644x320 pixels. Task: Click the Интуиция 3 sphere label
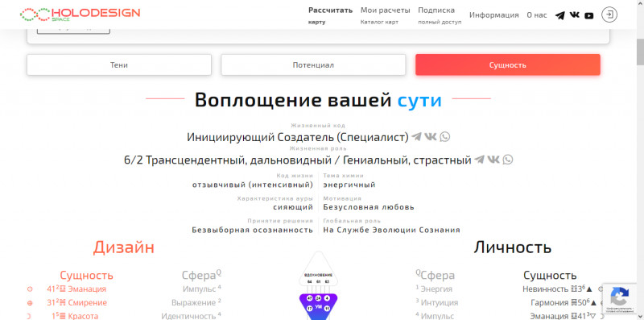point(436,303)
